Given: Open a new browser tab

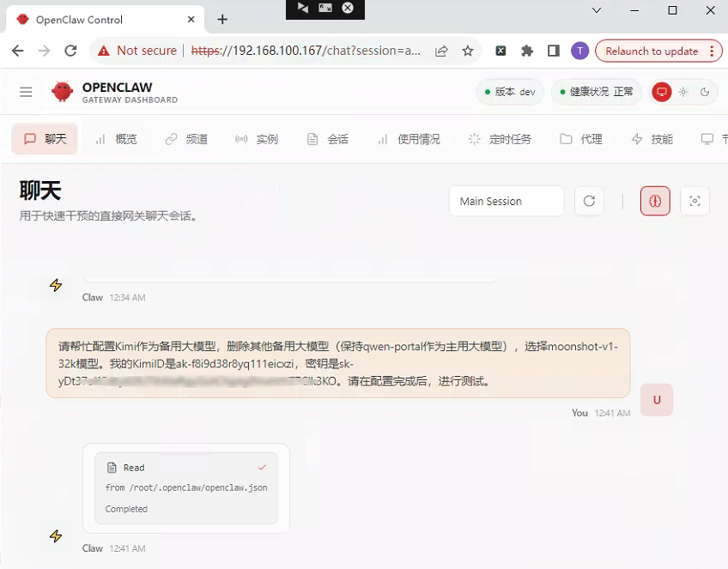Looking at the screenshot, I should pyautogui.click(x=222, y=20).
